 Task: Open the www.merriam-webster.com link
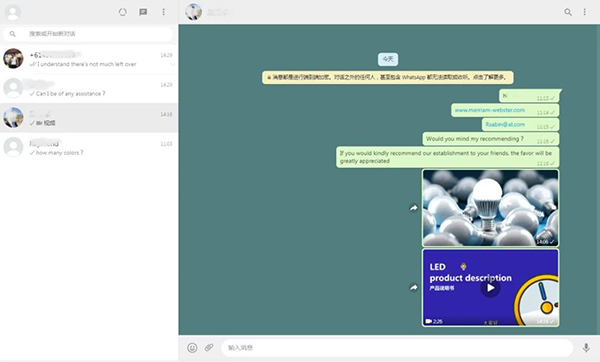[x=489, y=110]
